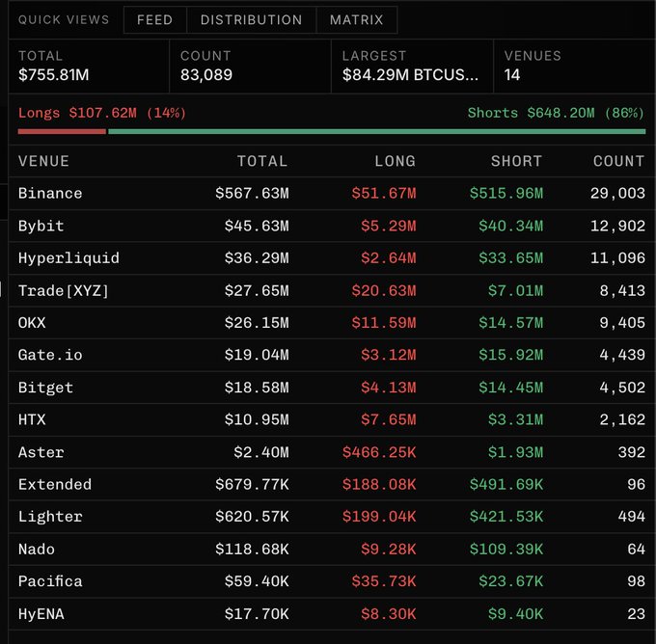Click Pacifica count 98

[x=636, y=581]
